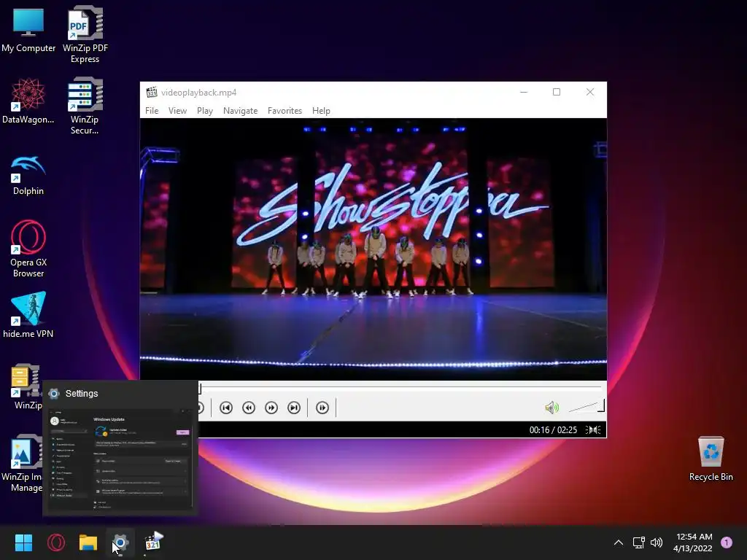Click the 00:16 / 02:25 time display

tap(553, 430)
